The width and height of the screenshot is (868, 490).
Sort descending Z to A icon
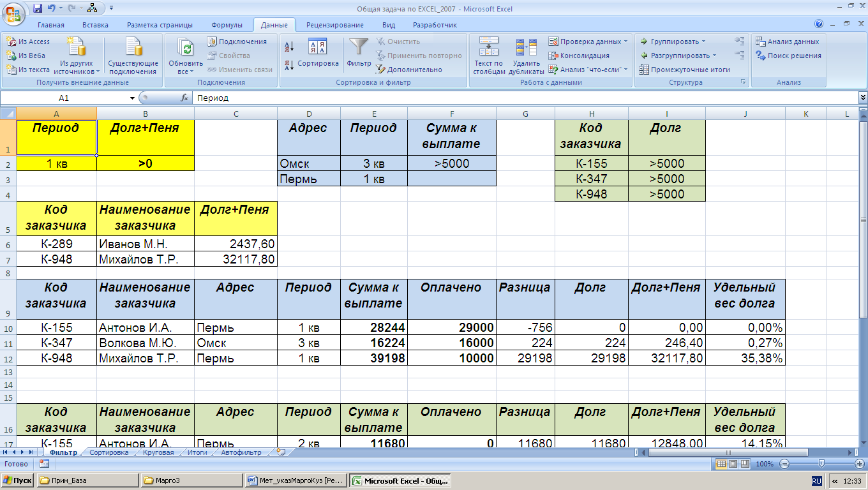288,64
